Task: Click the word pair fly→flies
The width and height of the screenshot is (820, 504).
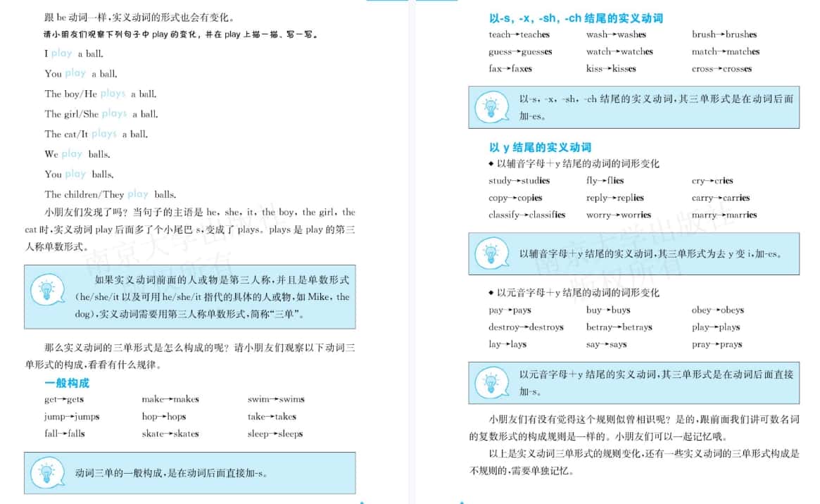Action: [605, 181]
